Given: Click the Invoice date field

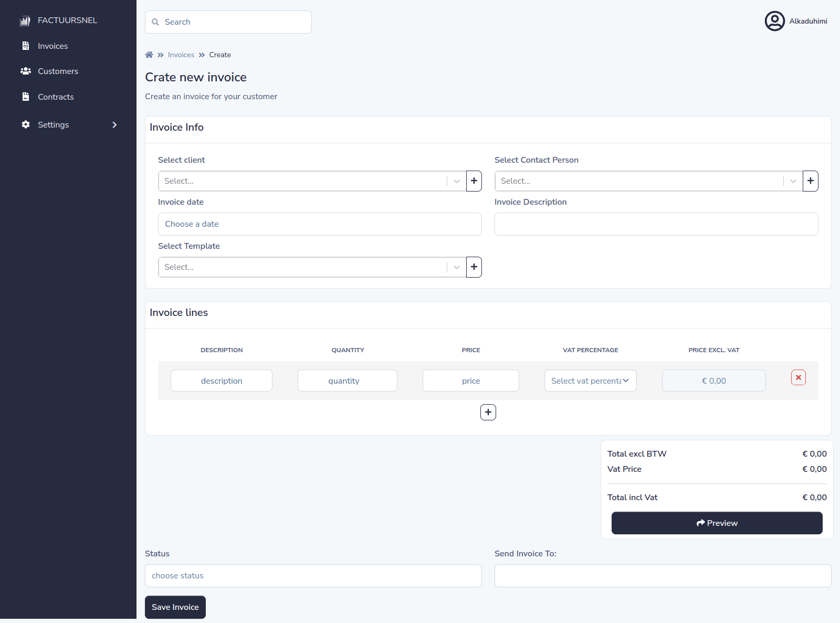Looking at the screenshot, I should point(320,224).
